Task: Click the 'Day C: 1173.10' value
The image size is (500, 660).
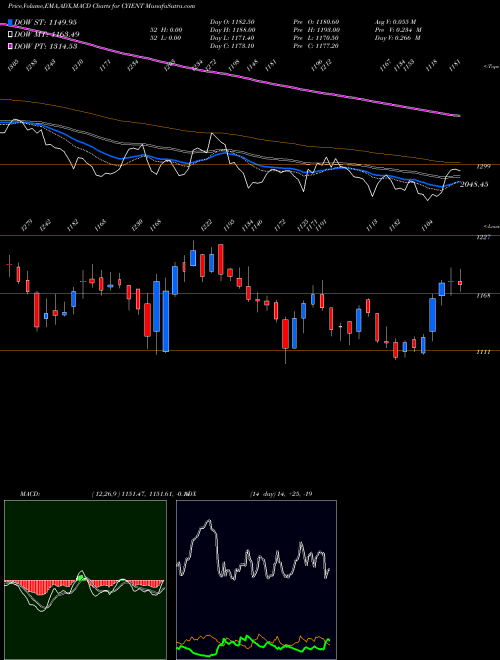Action: coord(232,46)
